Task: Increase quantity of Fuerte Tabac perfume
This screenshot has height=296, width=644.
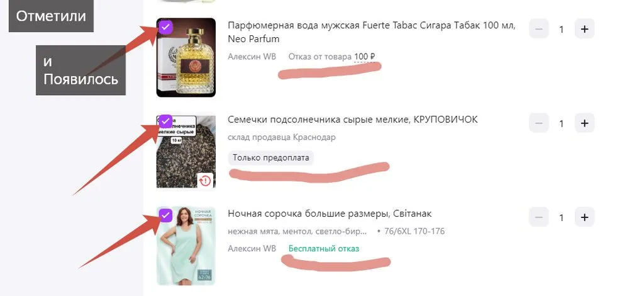Action: [584, 29]
